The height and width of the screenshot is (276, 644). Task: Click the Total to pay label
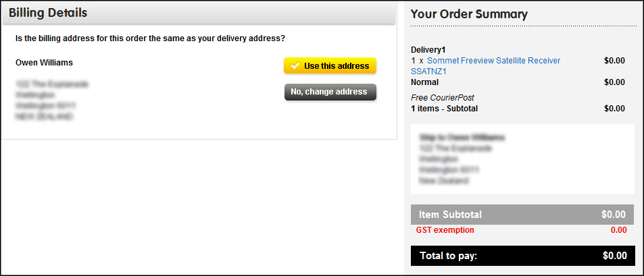[x=448, y=256]
